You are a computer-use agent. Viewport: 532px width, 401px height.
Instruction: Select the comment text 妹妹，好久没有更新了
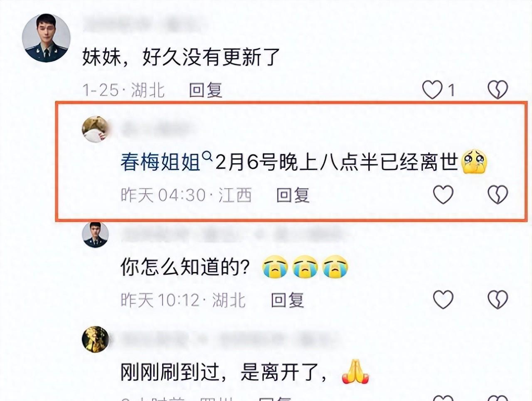coord(181,57)
